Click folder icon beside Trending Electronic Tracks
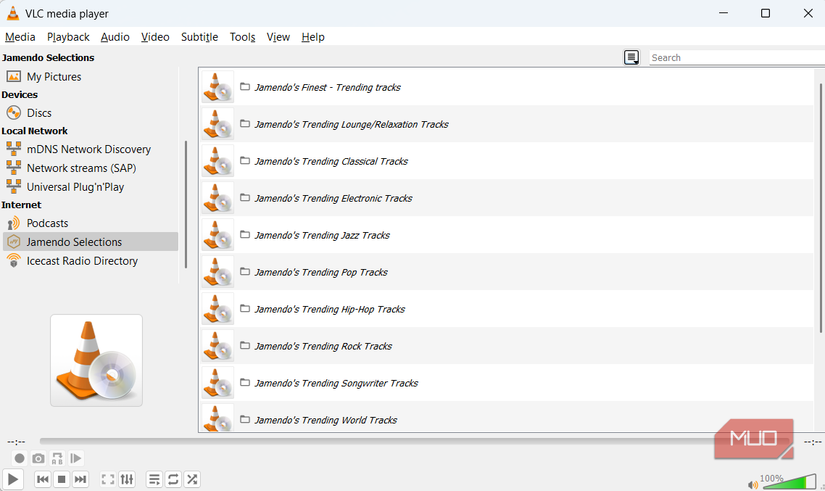Screen dimensions: 825x491 [245, 197]
